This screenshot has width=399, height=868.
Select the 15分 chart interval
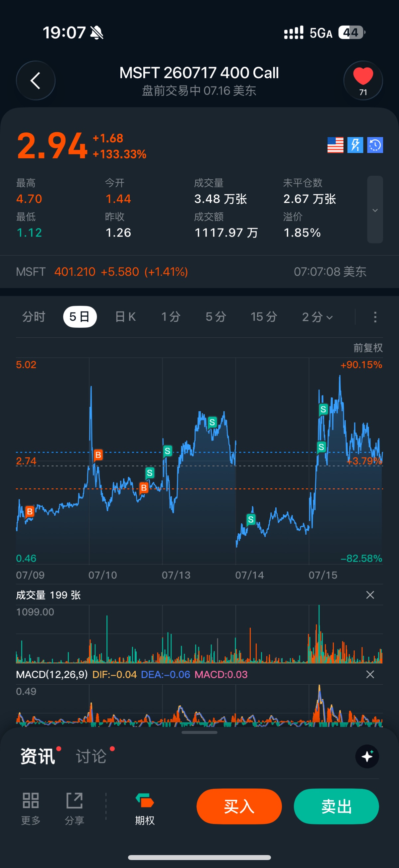pos(264,317)
